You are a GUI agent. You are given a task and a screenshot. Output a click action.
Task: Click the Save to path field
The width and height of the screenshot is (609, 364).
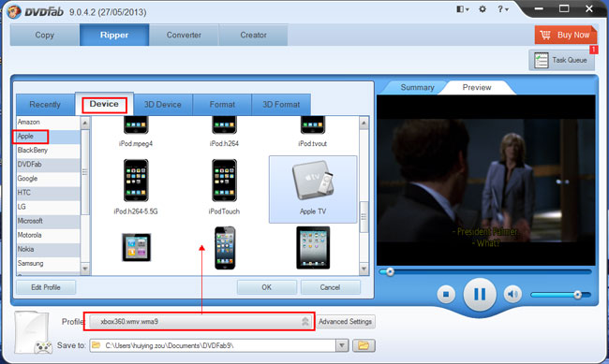coord(213,345)
